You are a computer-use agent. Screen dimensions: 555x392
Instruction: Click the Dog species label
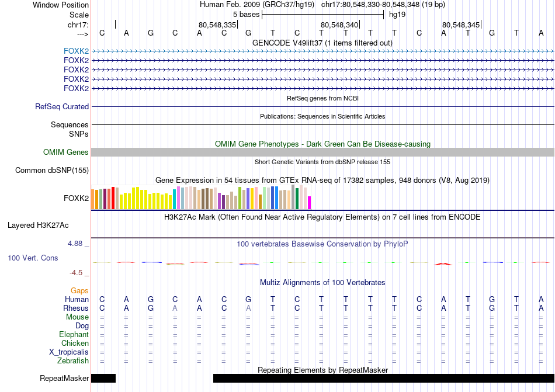[82, 326]
